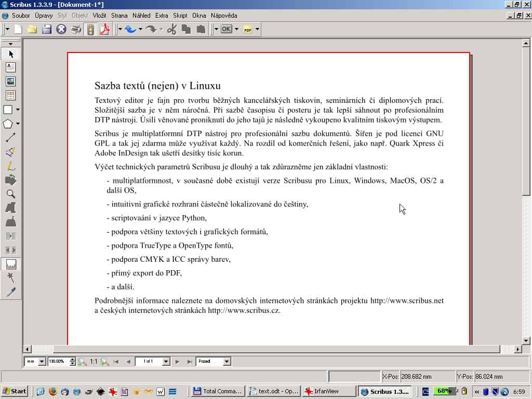Screen dimensions: 532x399
Task: Expand the PDF tools dropdown arrow
Action: click(258, 30)
